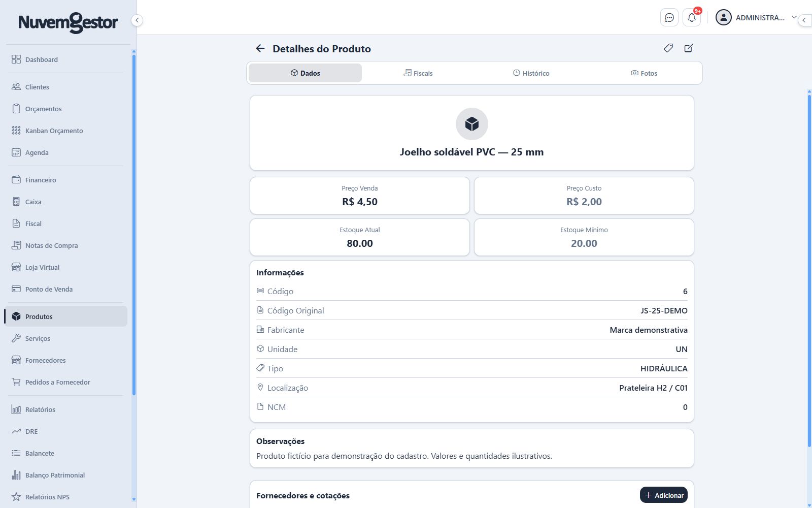The height and width of the screenshot is (508, 812).
Task: Open Caixa in the sidebar
Action: 65,202
